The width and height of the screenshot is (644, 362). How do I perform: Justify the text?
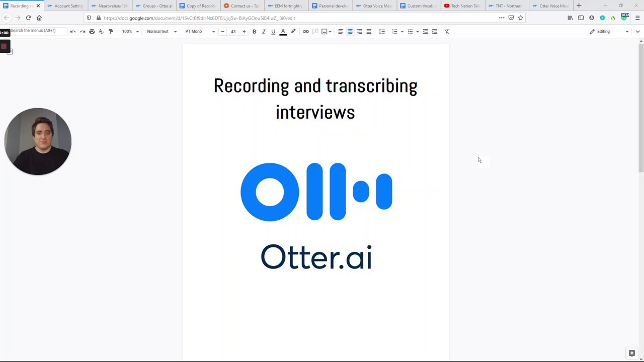point(369,31)
